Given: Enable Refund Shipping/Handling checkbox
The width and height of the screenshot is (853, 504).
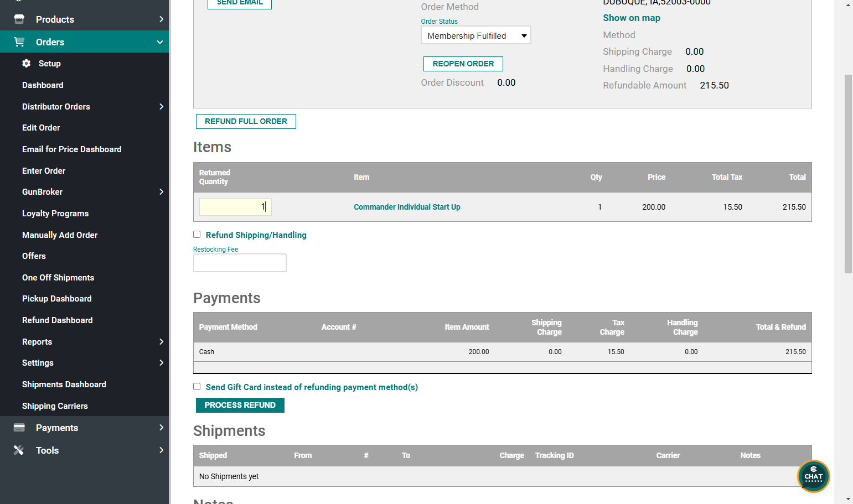Looking at the screenshot, I should click(x=197, y=235).
